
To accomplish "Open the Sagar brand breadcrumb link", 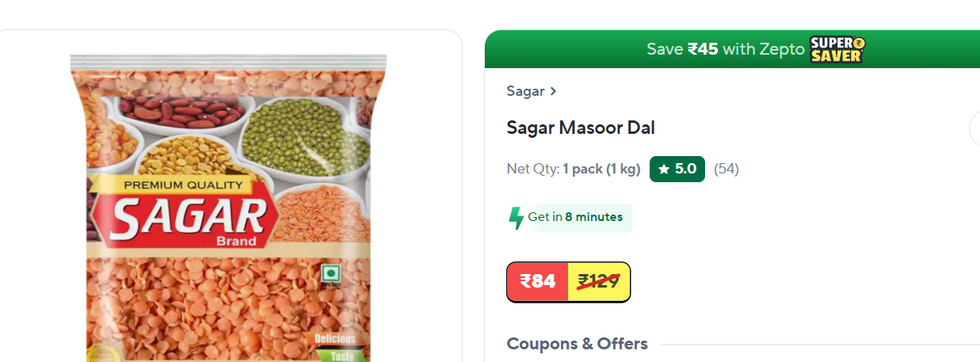I will (x=525, y=91).
